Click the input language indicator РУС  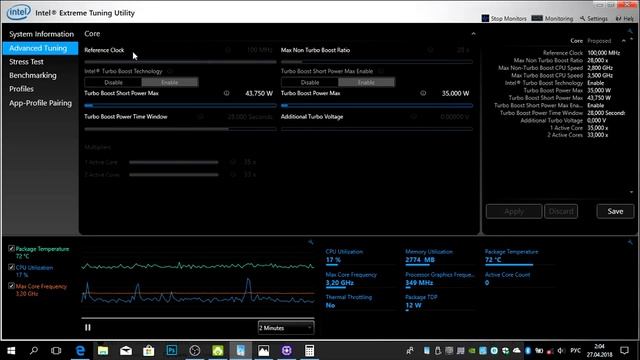click(576, 351)
